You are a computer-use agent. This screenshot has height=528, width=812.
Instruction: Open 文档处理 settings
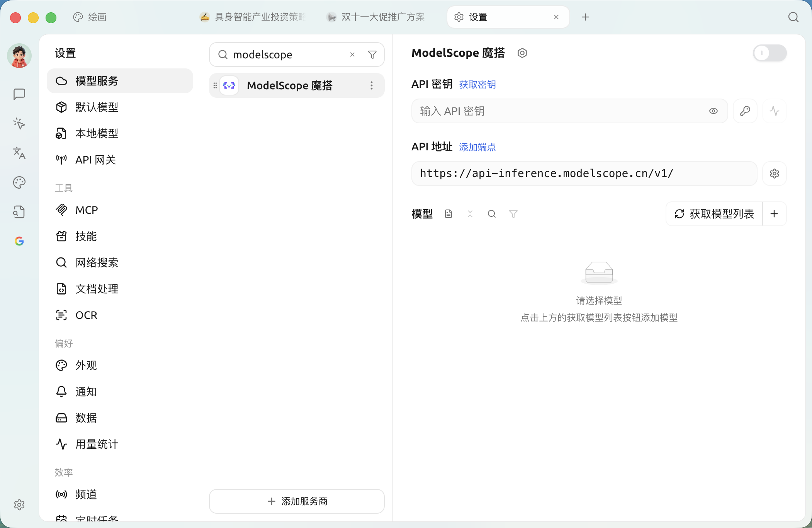(120, 289)
